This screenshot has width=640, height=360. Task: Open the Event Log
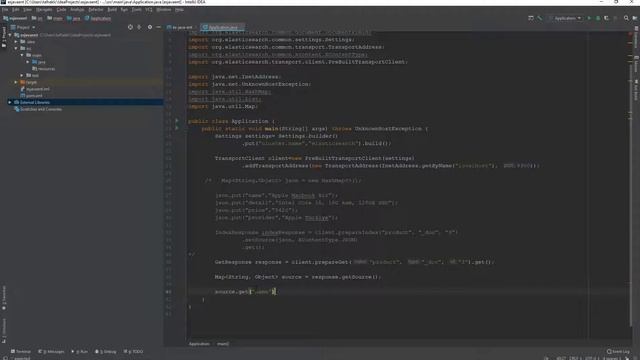tap(618, 351)
